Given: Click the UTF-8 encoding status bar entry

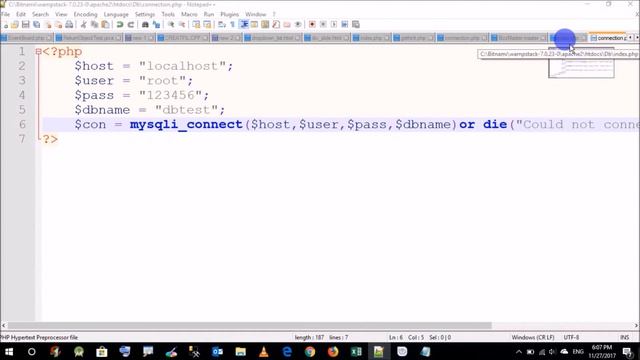Looking at the screenshot, I should pos(571,338).
